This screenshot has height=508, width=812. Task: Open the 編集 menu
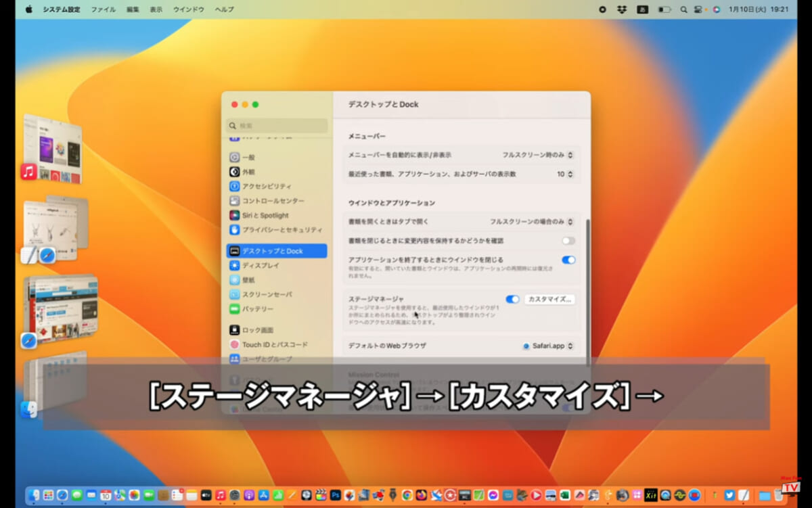[x=133, y=9]
